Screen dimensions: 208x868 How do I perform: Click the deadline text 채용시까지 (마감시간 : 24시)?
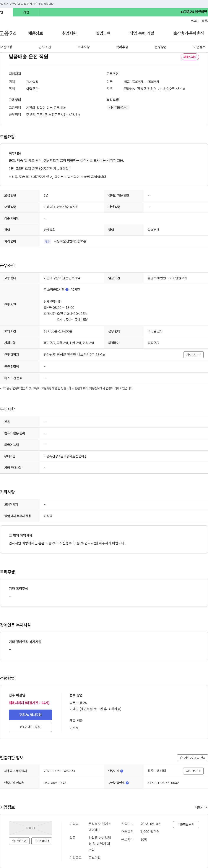[x=29, y=703]
